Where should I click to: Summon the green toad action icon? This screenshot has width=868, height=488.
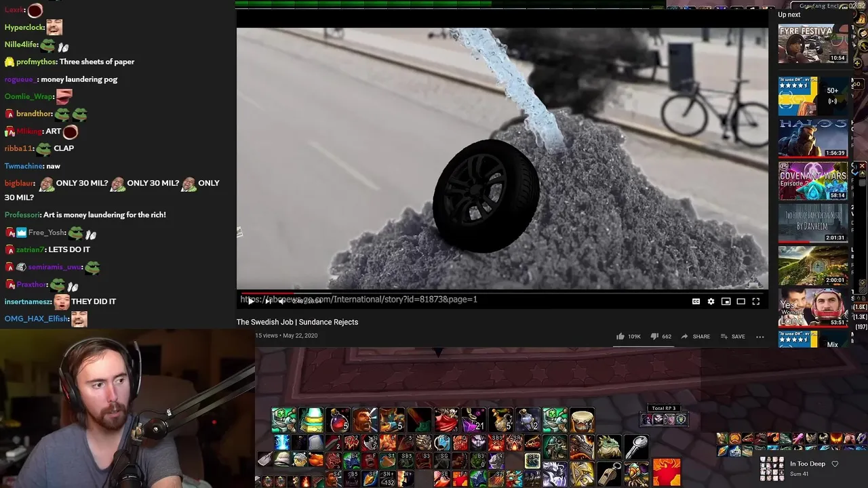click(x=608, y=447)
